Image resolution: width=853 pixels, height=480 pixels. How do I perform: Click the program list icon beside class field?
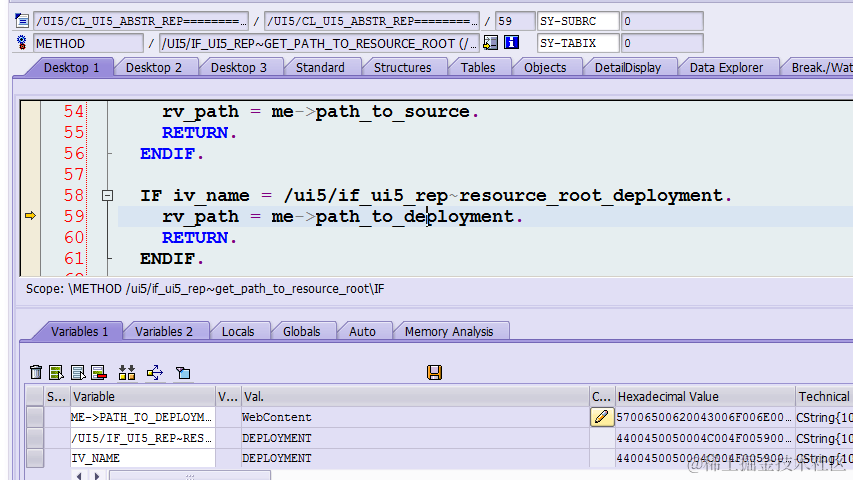click(22, 21)
